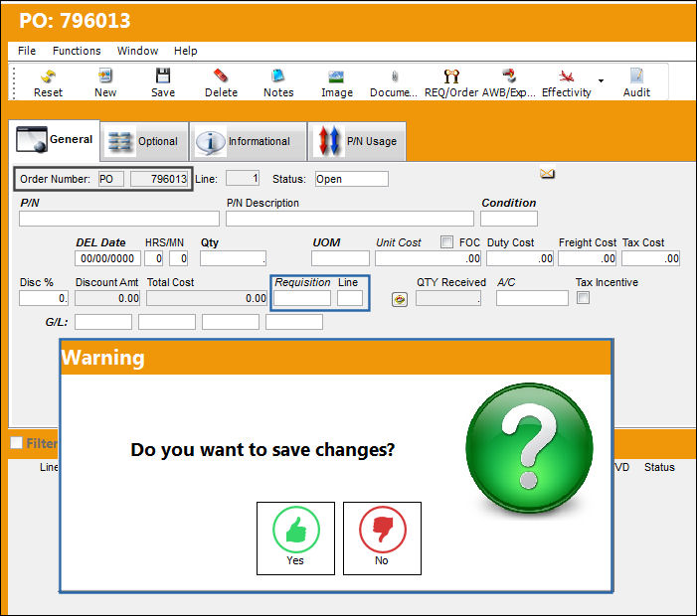The height and width of the screenshot is (616, 697).
Task: Click the small icon button beside QTY Received
Action: [400, 299]
